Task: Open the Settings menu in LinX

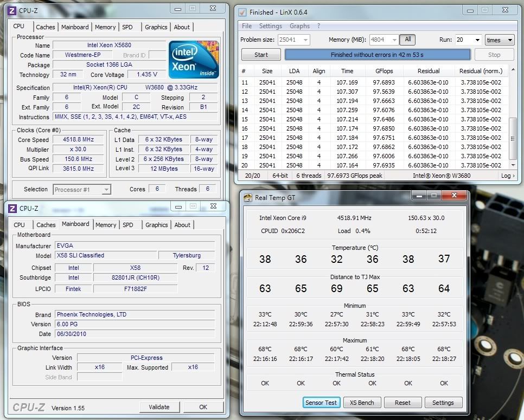Action: (x=270, y=25)
